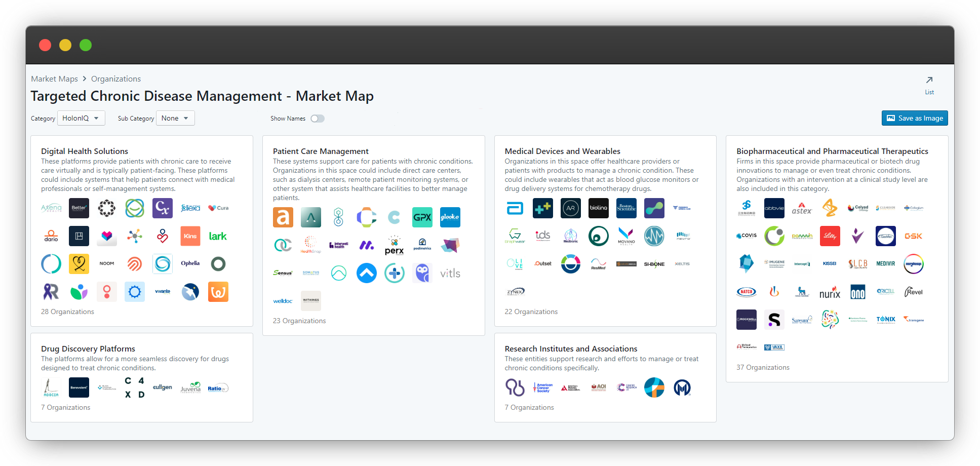Screen dimensions: 980x466
Task: Select the welldoc logo
Action: [x=283, y=301]
